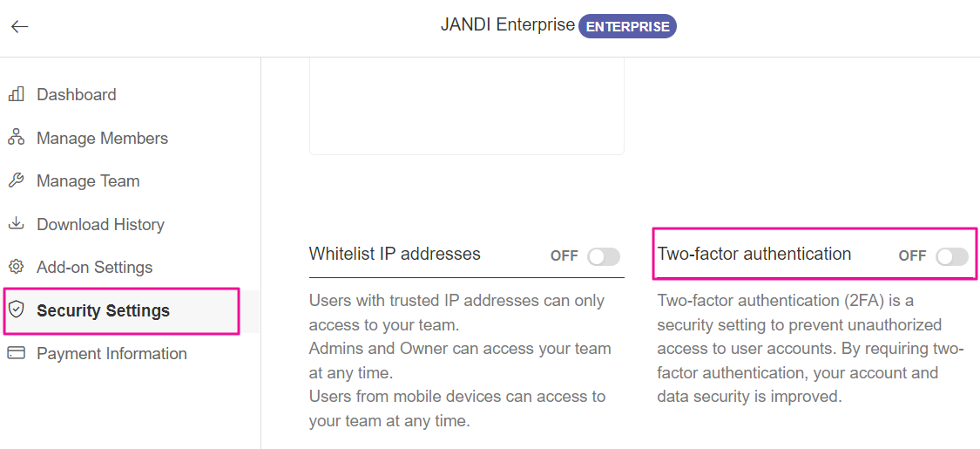Image resolution: width=980 pixels, height=449 pixels.
Task: Open the Dashboard menu item
Action: pyautogui.click(x=77, y=94)
